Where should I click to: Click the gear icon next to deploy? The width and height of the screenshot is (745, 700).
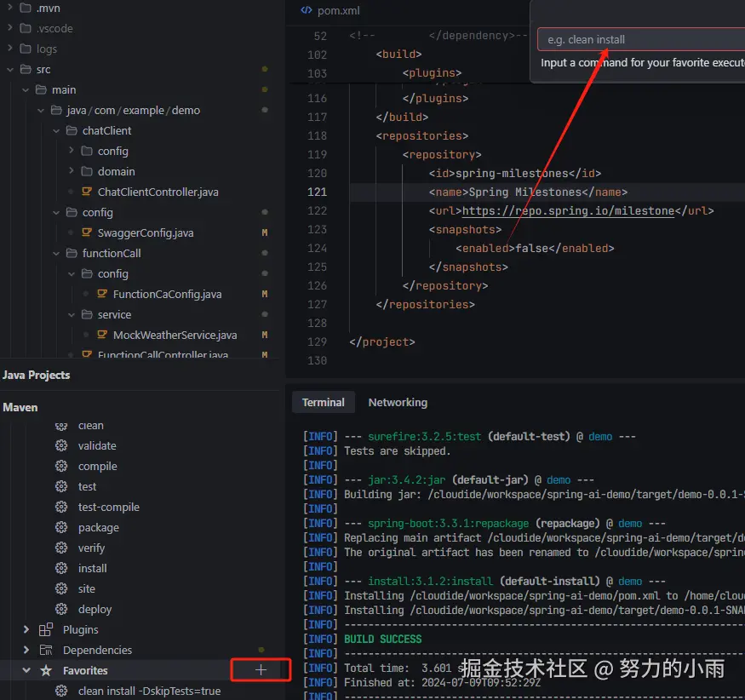click(x=61, y=609)
